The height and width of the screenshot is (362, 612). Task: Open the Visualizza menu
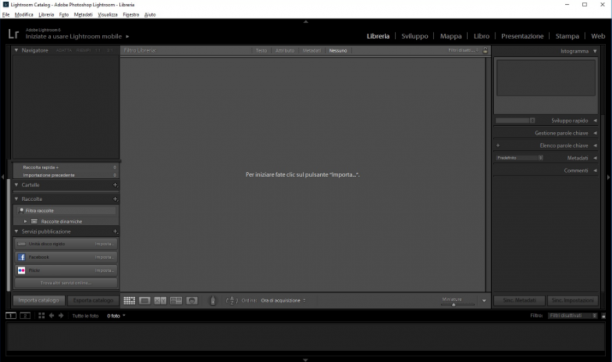(107, 14)
